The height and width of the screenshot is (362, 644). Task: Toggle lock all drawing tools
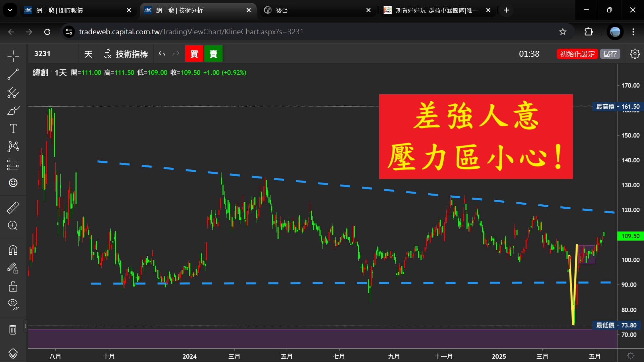[13, 286]
